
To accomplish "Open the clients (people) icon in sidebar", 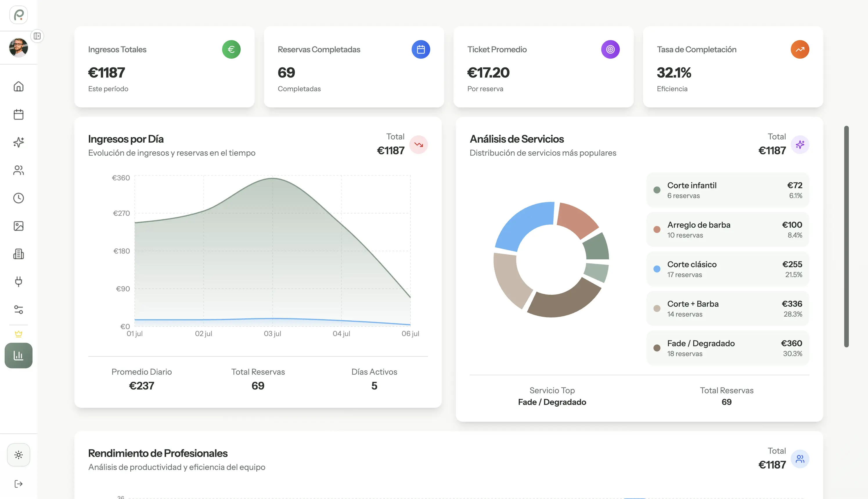I will point(19,170).
